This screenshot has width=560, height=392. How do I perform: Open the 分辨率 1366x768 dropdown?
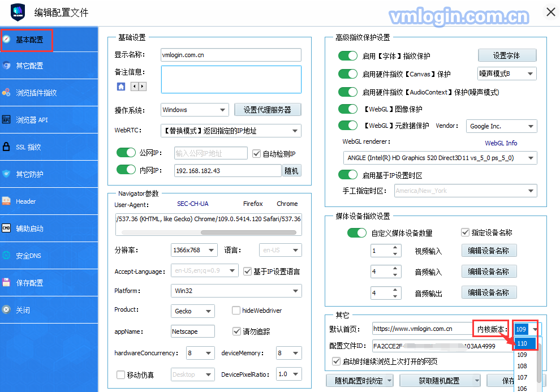tap(194, 250)
